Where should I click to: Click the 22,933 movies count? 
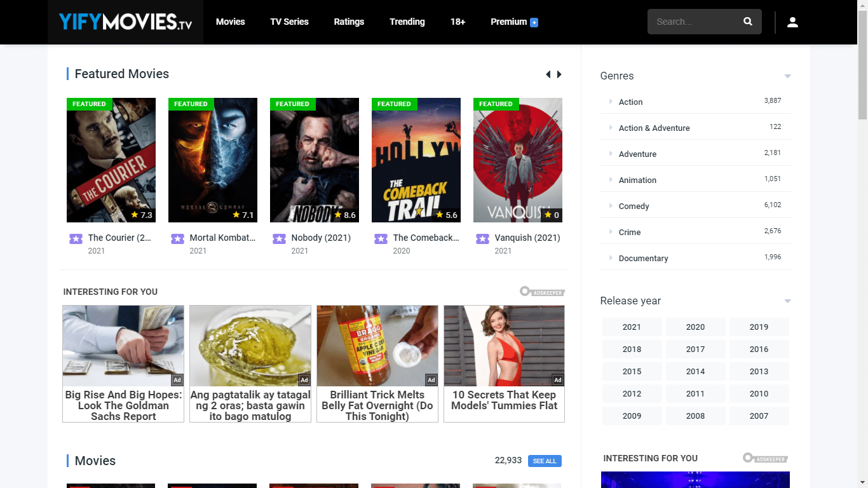508,461
